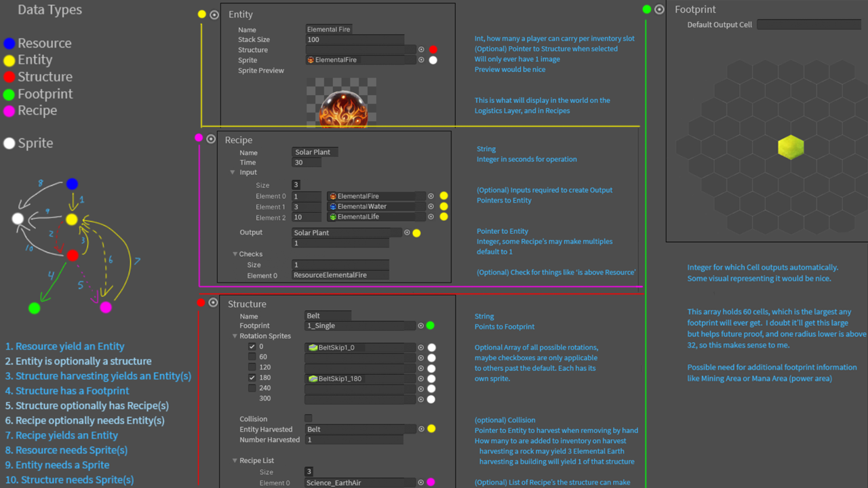868x488 pixels.
Task: Click the Stack Size value field
Action: pos(355,40)
